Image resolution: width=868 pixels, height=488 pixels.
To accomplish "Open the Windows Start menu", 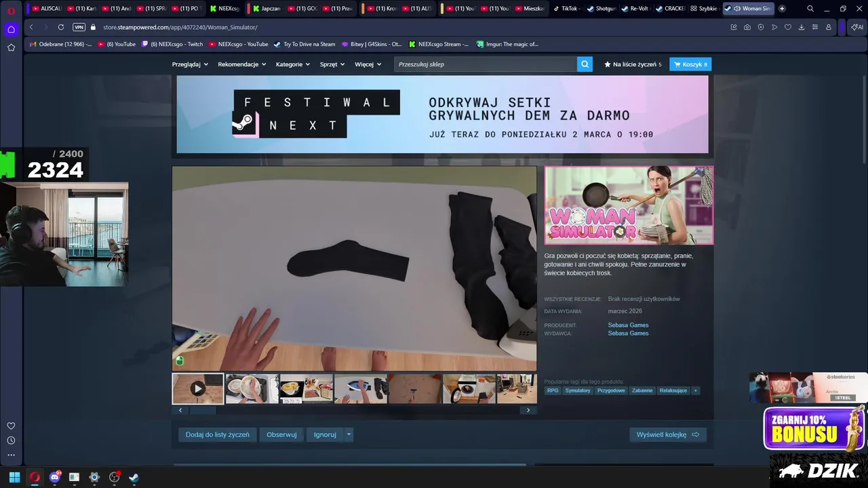I will click(x=14, y=477).
